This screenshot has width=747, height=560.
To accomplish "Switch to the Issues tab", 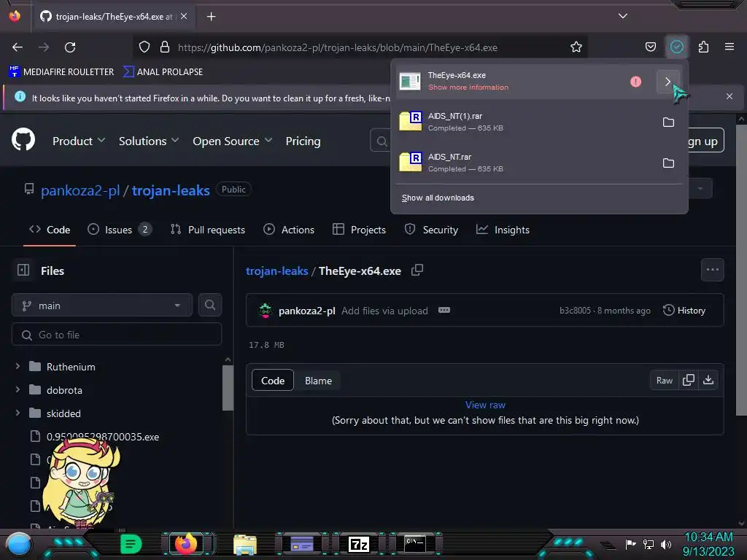I will pos(120,230).
